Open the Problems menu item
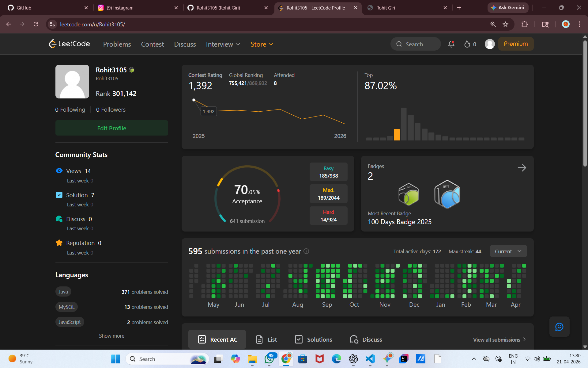The image size is (588, 368). click(x=117, y=44)
